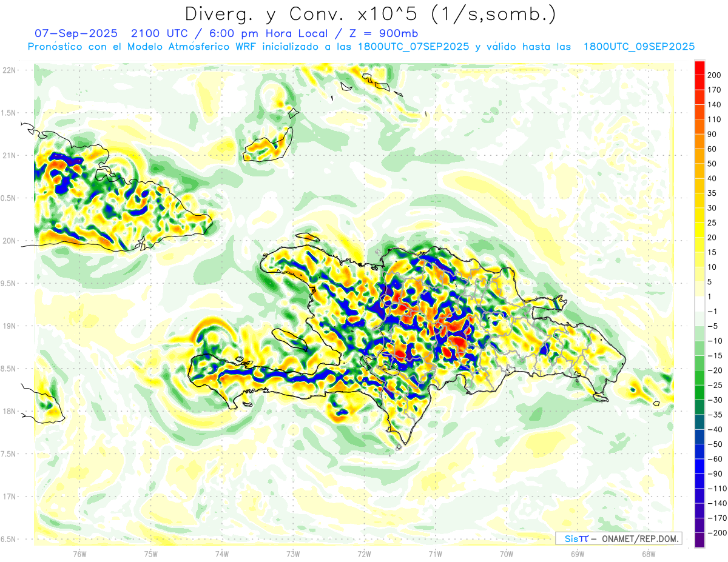Click the '21N' latitude label
Viewport: 728px width, 562px height.
coord(9,155)
